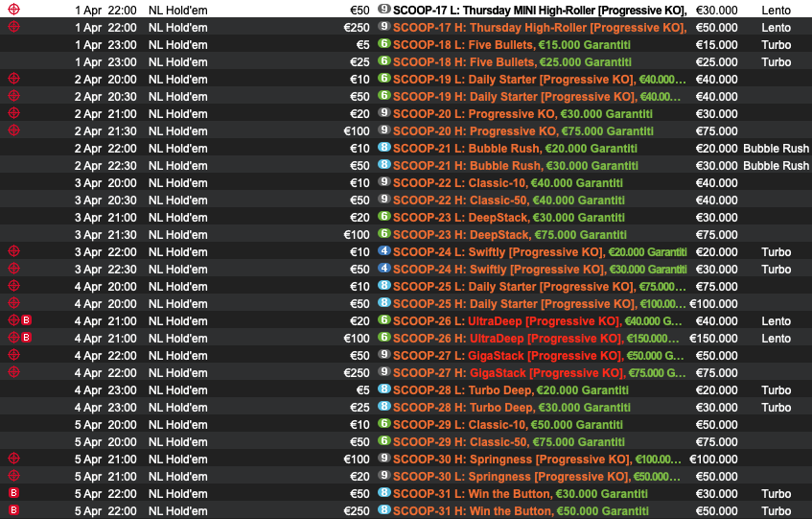Click the 6-max seat badge on SCOOP-29 L
Image resolution: width=812 pixels, height=519 pixels.
click(383, 423)
